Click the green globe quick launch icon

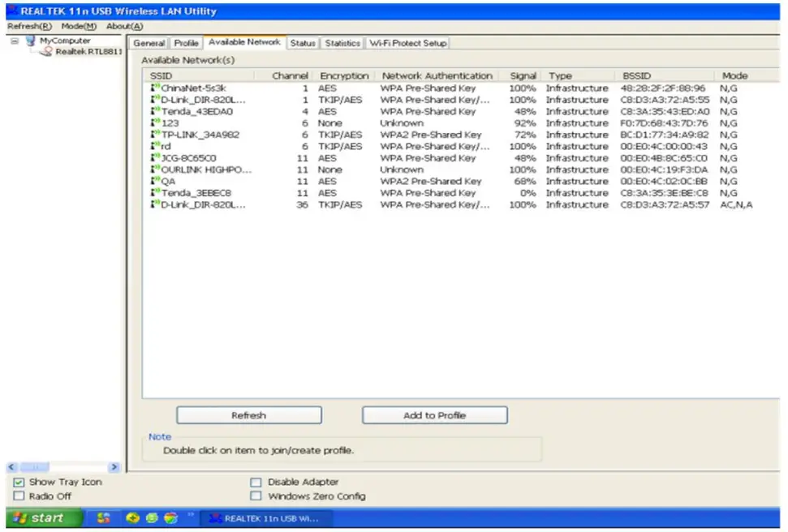pyautogui.click(x=152, y=518)
